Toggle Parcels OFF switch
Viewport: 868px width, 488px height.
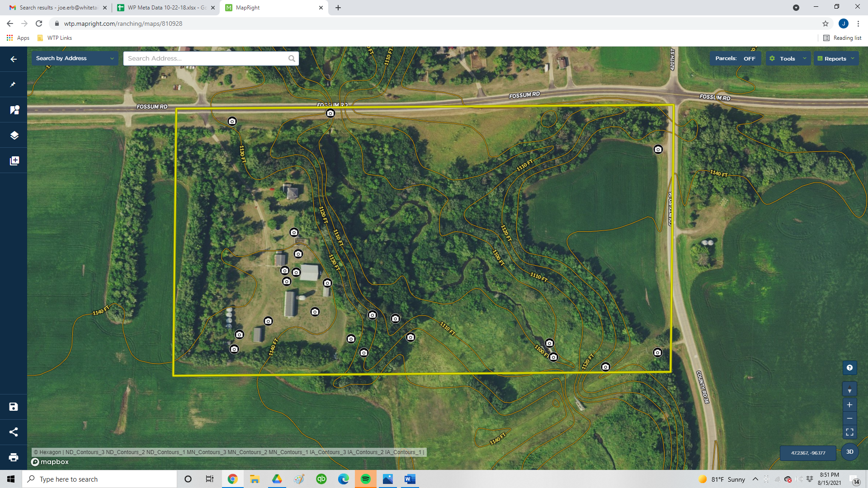[736, 59]
